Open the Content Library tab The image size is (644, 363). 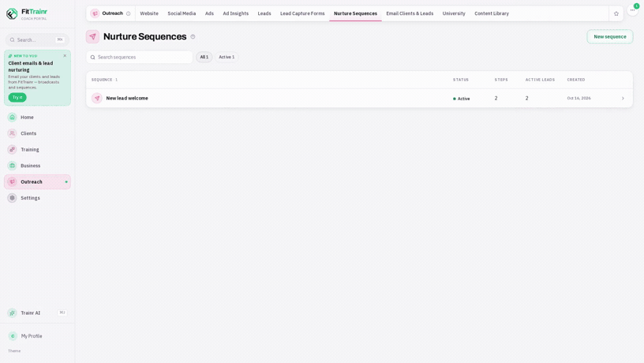click(x=492, y=13)
